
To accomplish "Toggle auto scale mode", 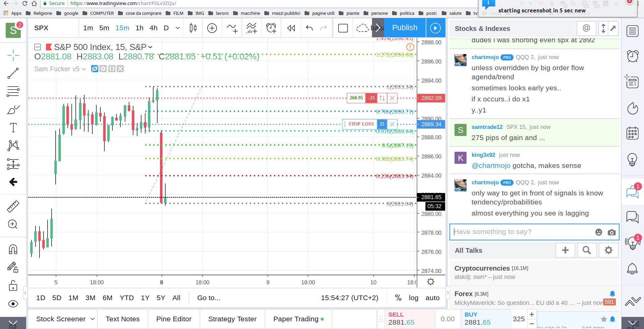I will (x=433, y=298).
